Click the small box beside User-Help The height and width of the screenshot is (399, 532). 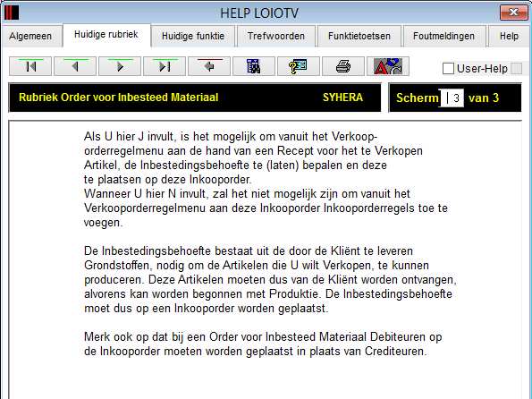pos(516,68)
